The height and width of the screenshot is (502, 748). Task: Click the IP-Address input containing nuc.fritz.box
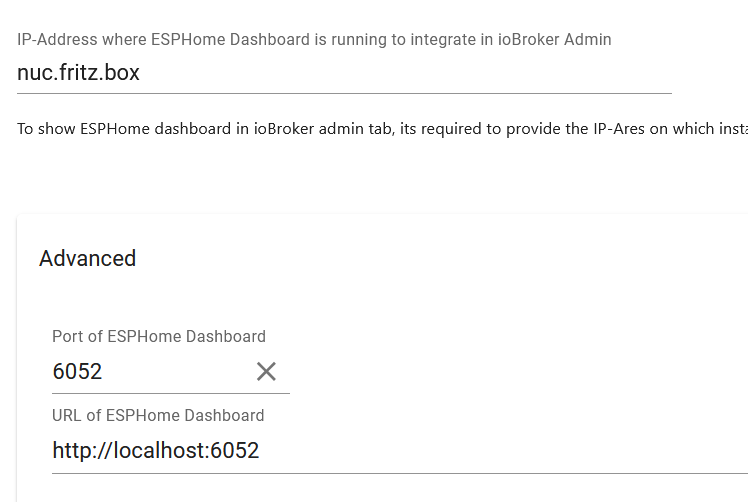[x=344, y=73]
